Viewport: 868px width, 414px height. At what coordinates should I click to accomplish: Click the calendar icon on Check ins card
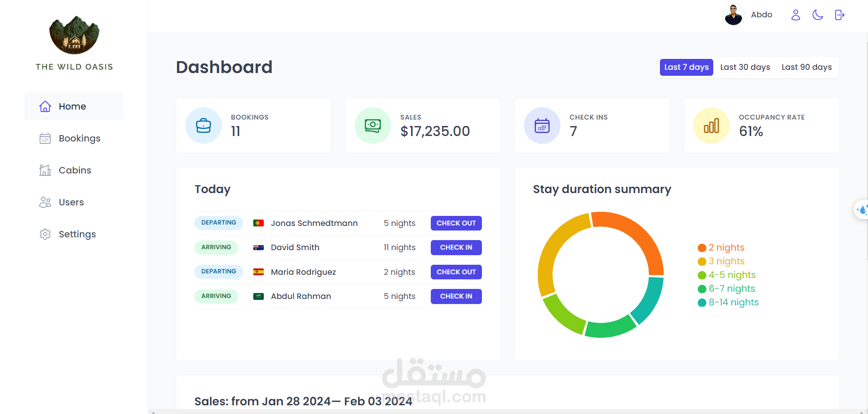tap(542, 126)
